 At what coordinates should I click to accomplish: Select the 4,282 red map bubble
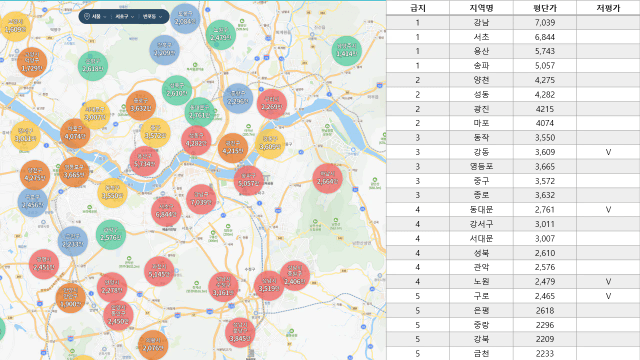point(196,140)
